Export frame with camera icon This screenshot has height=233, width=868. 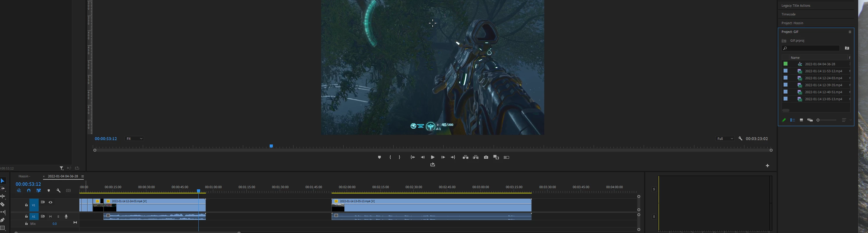coord(486,157)
